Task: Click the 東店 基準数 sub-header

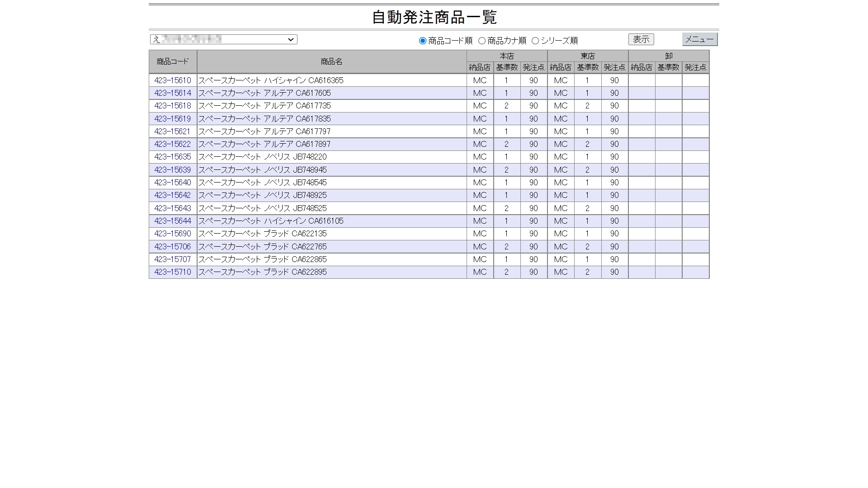Action: pyautogui.click(x=588, y=67)
